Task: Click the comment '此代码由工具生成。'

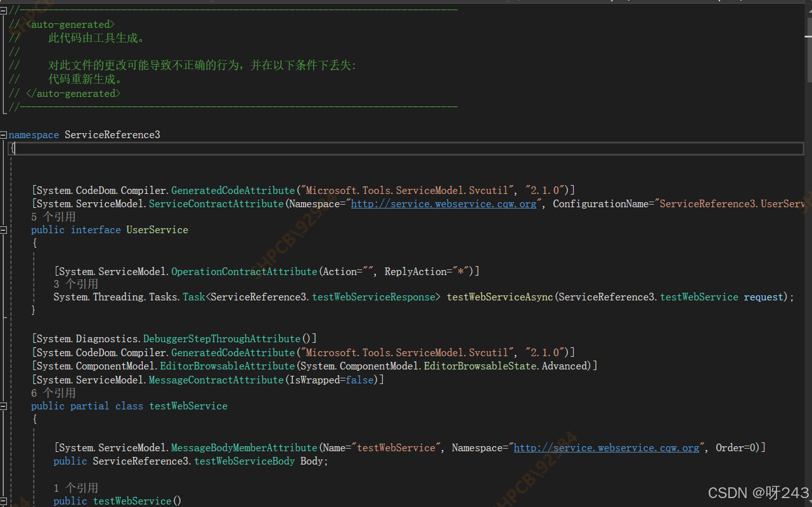Action: (x=98, y=38)
